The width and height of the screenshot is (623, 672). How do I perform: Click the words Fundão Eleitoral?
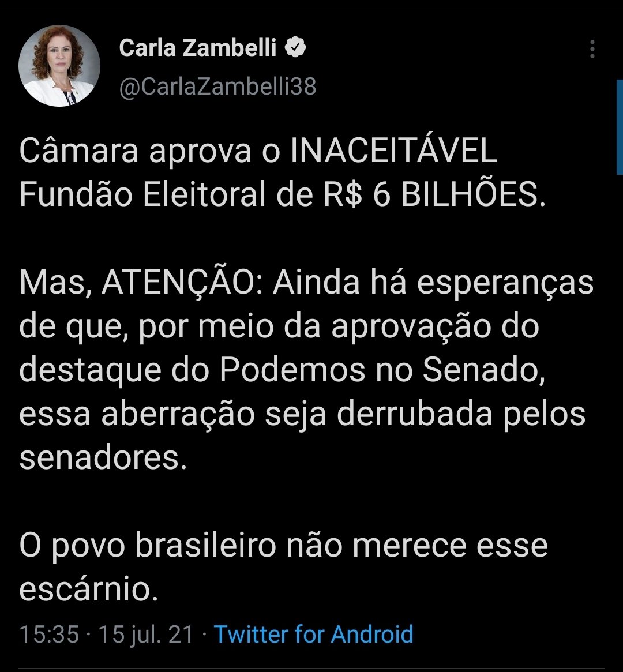click(x=142, y=194)
